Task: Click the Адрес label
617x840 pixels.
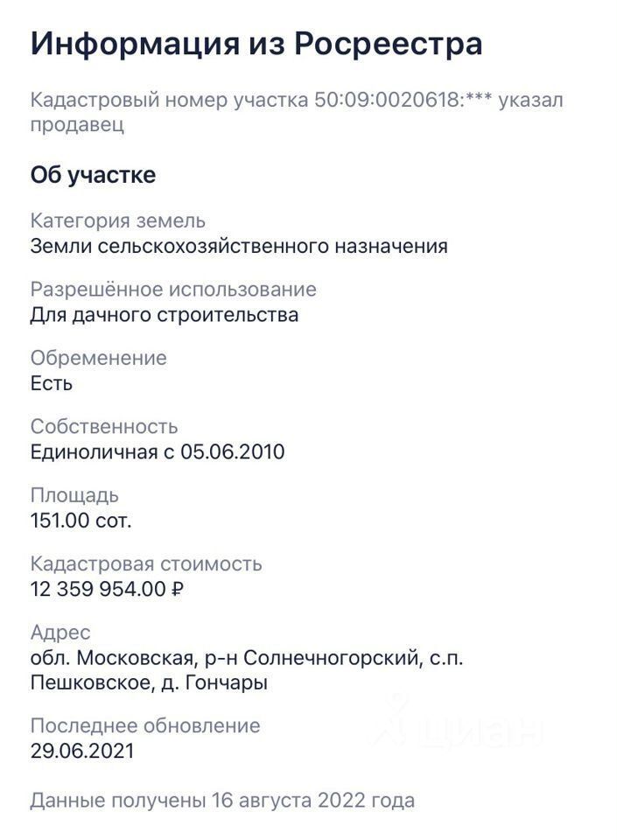Action: coord(60,633)
